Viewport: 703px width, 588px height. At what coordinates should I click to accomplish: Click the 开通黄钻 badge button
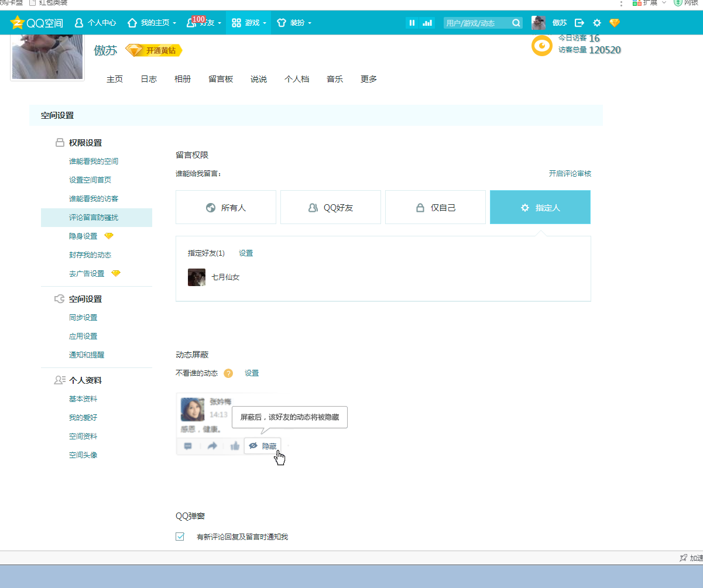pyautogui.click(x=154, y=50)
